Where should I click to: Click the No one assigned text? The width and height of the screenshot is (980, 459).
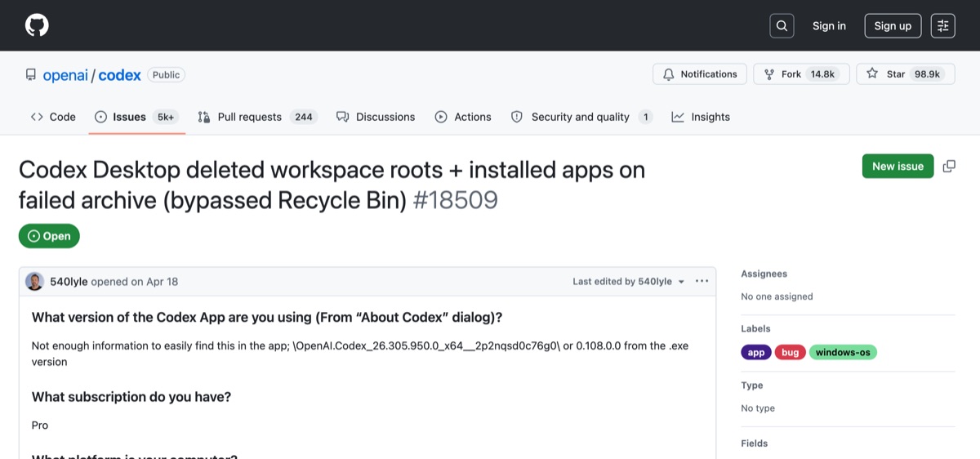click(777, 296)
